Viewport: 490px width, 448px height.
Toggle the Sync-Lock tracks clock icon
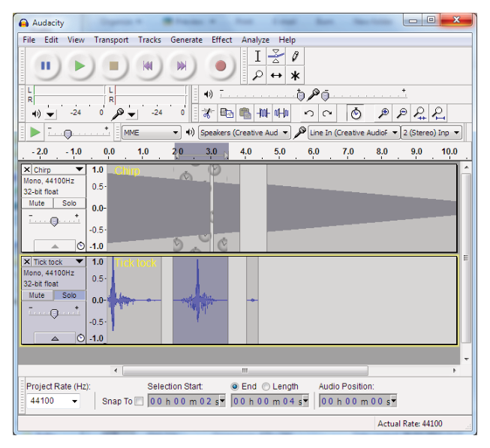tap(356, 113)
